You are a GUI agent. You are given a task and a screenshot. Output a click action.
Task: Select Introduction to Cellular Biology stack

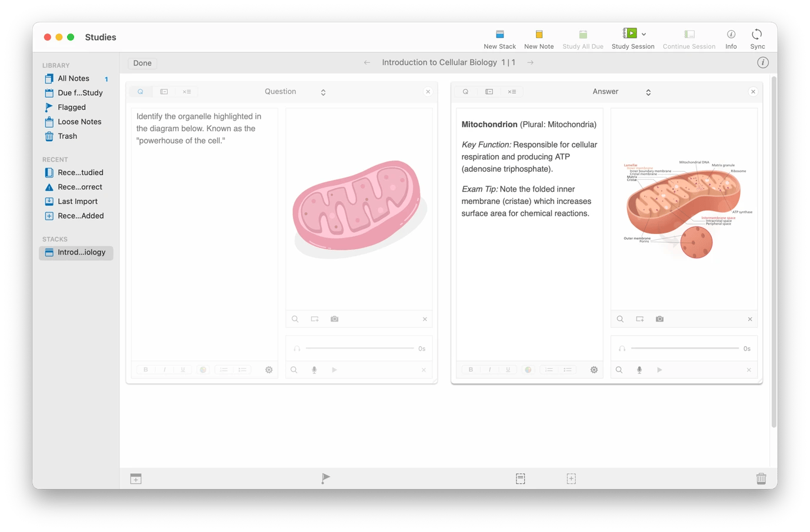coord(76,252)
